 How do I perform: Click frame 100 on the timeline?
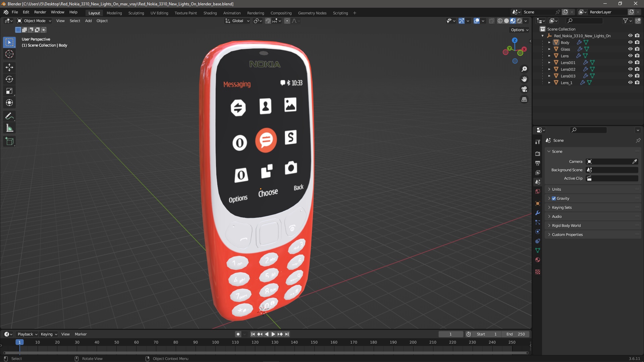(215, 343)
